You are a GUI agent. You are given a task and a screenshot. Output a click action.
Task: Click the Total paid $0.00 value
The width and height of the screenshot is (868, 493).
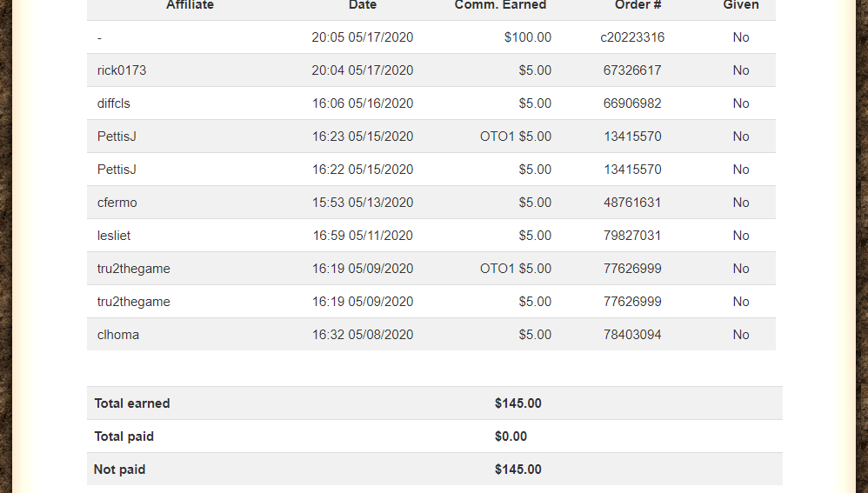click(511, 436)
